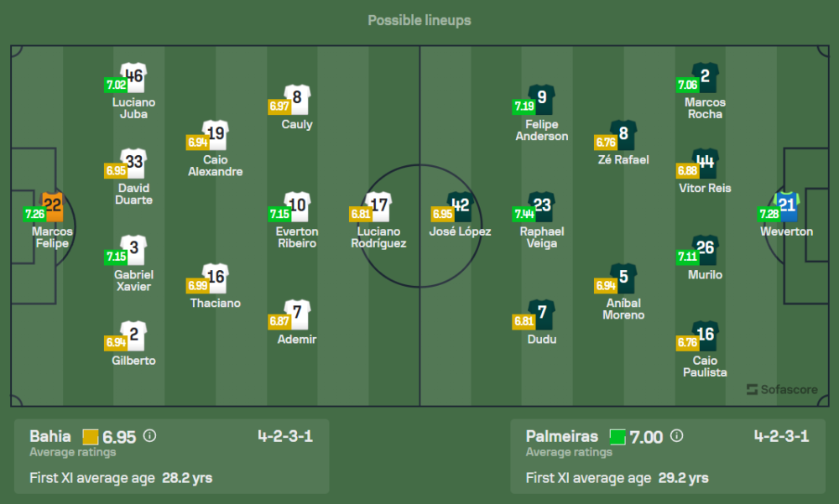The height and width of the screenshot is (504, 839).
Task: Open Dudu's number 7 green jersey
Action: 542,314
